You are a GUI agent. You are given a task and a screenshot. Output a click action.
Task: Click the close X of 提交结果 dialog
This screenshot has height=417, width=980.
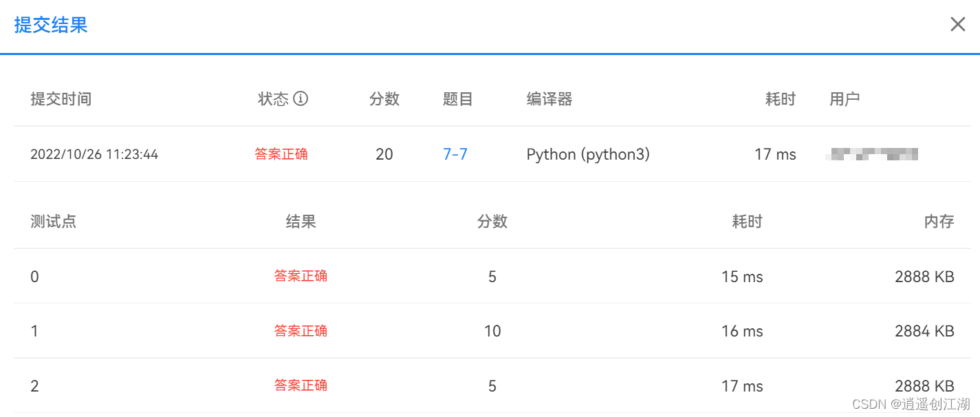[x=957, y=24]
